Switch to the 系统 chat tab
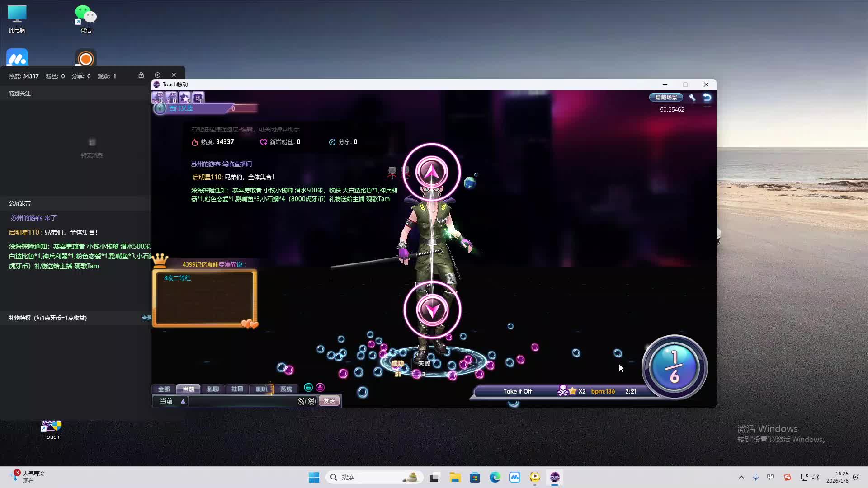868x488 pixels. click(x=286, y=389)
